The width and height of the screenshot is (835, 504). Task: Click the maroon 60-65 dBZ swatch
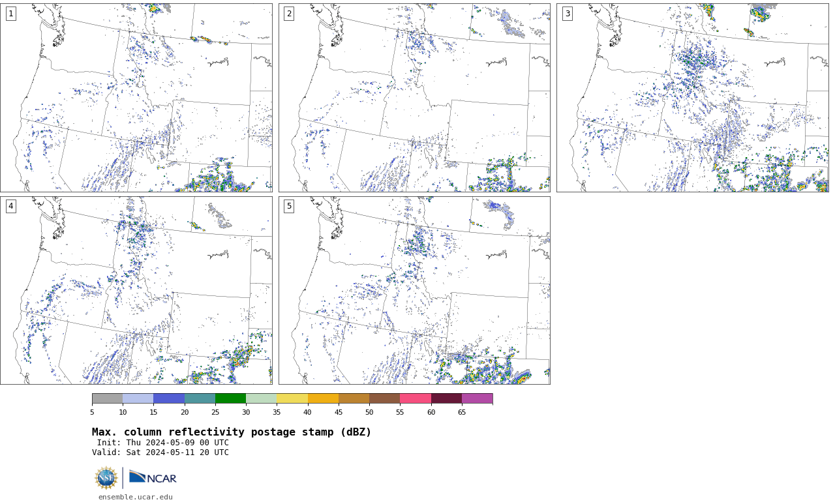446,398
